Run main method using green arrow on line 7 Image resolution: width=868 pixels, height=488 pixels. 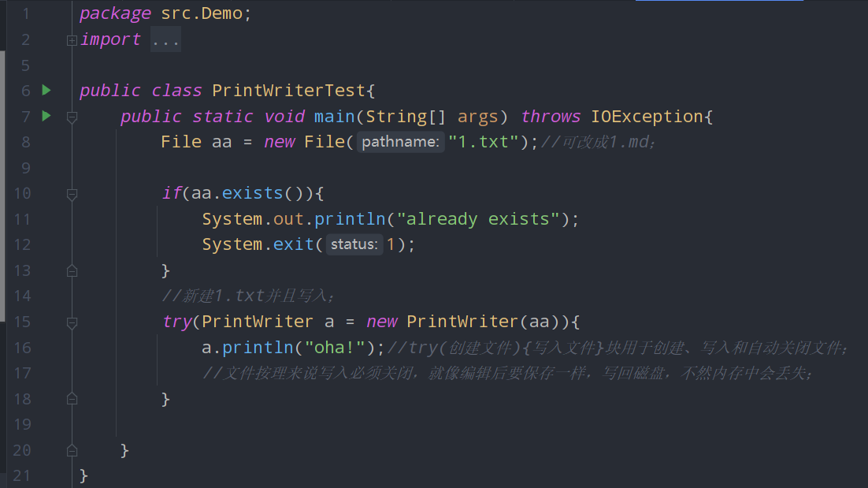[45, 116]
